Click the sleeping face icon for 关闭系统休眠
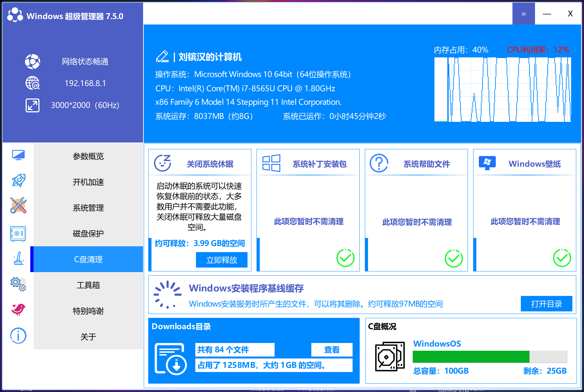 tap(162, 163)
